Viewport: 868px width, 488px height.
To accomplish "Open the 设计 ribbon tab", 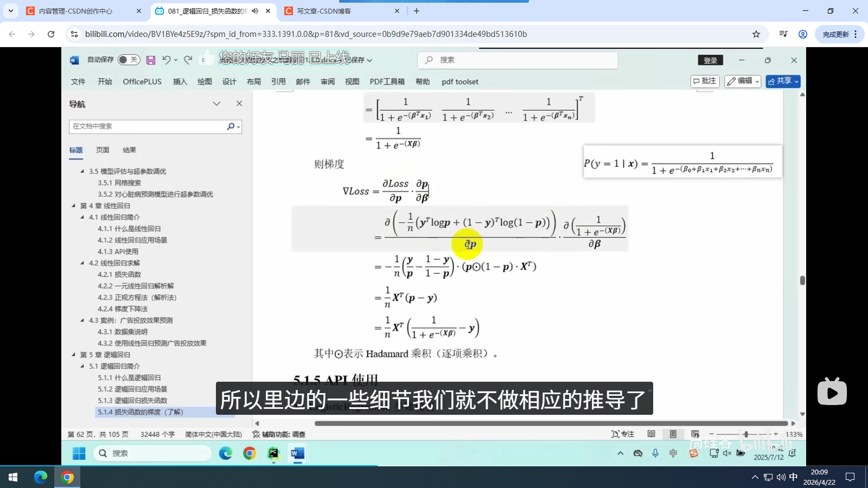I will pyautogui.click(x=229, y=81).
